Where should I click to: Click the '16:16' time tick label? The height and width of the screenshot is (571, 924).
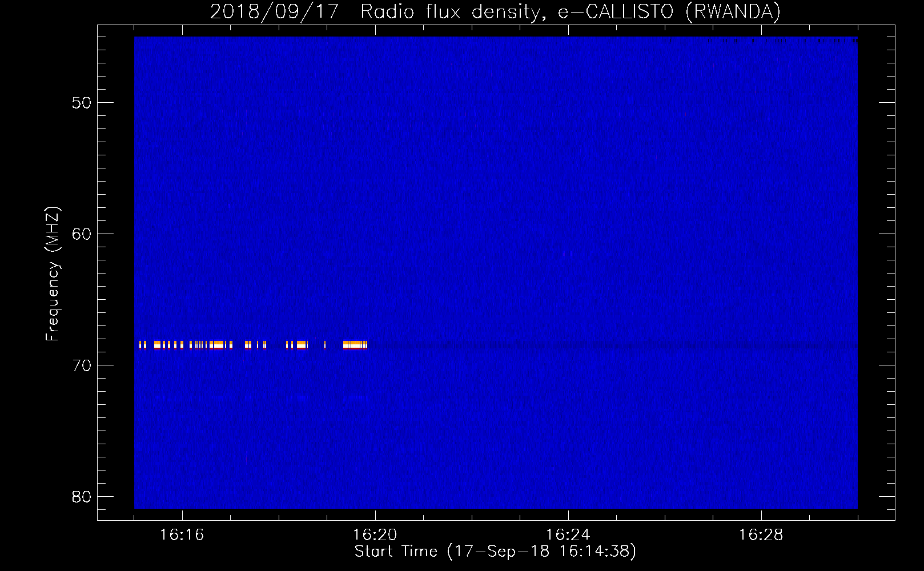tap(182, 535)
